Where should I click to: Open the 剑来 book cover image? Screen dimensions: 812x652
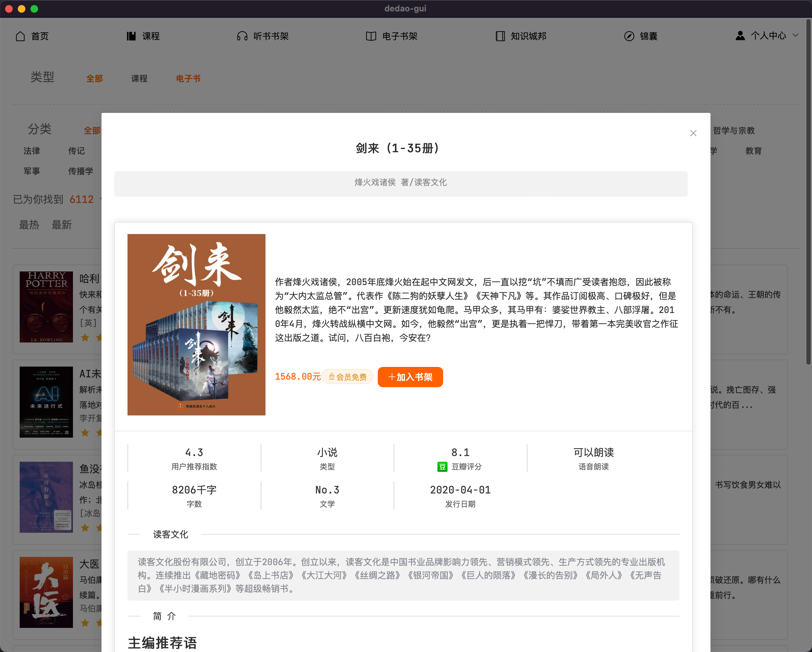(196, 324)
